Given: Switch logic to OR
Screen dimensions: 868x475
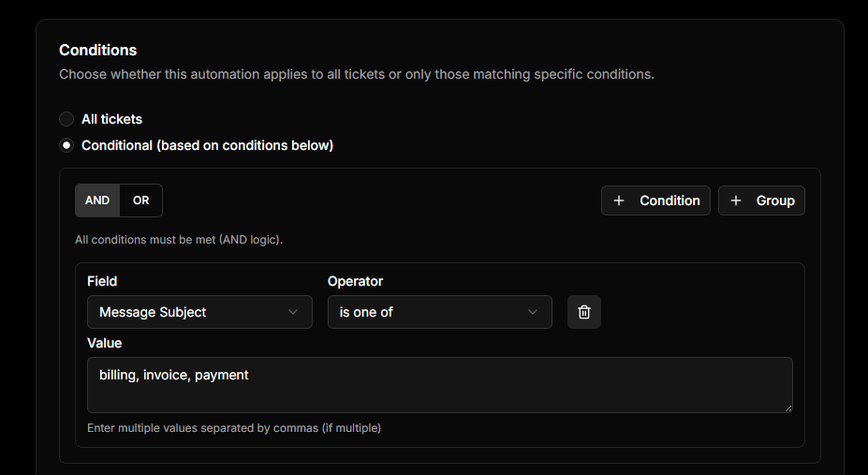Looking at the screenshot, I should tap(140, 200).
